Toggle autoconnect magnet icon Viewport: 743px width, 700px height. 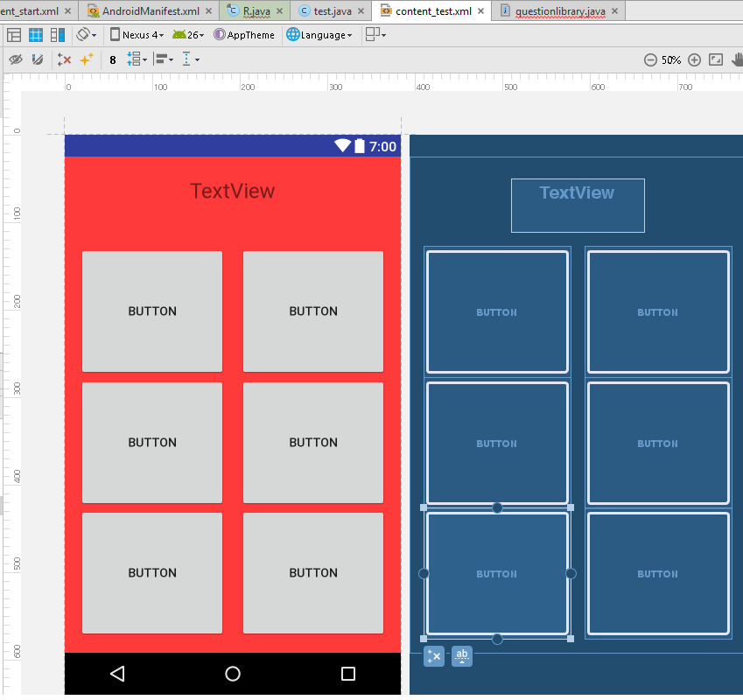tap(37, 59)
